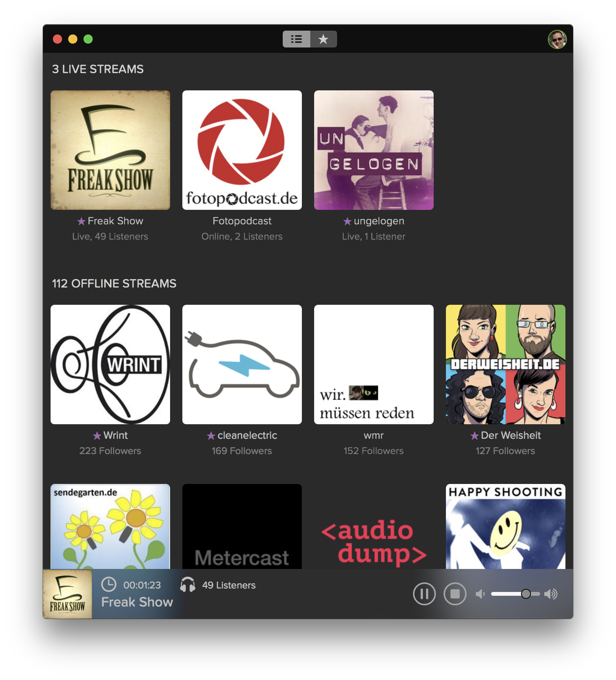
Task: Open the Happy Shooting cover
Action: point(506,526)
